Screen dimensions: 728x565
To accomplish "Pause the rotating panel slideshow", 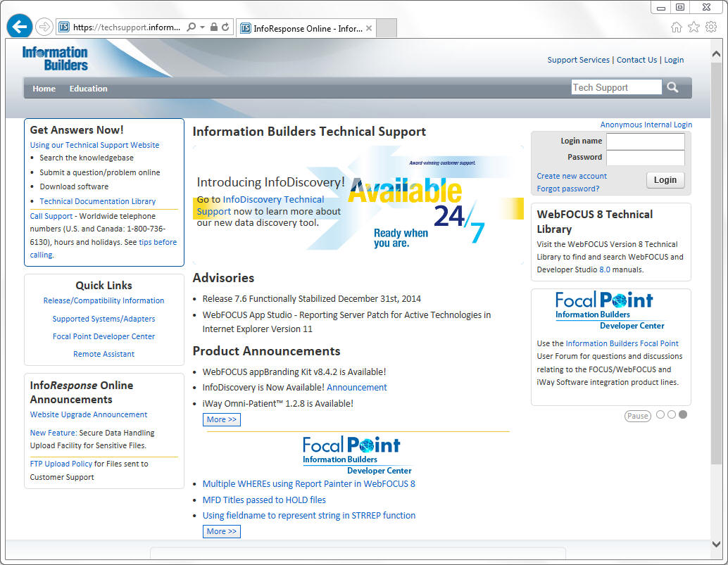I will 637,416.
